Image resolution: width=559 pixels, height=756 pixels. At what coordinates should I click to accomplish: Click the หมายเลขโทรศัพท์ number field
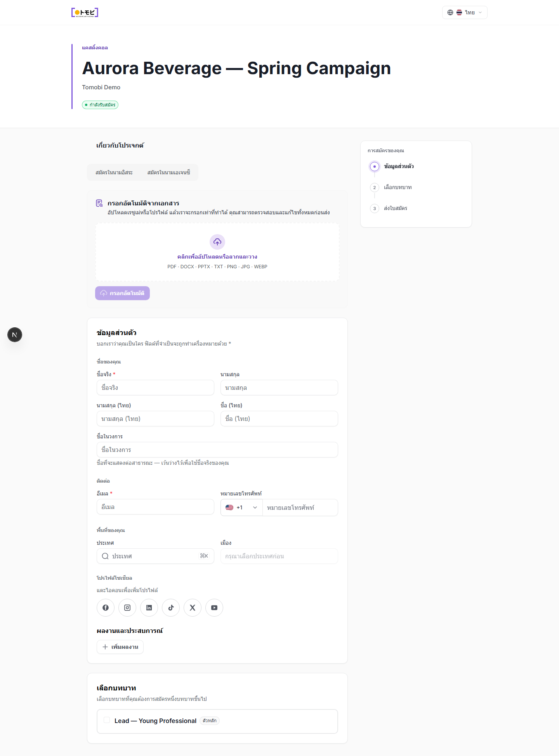pos(300,507)
